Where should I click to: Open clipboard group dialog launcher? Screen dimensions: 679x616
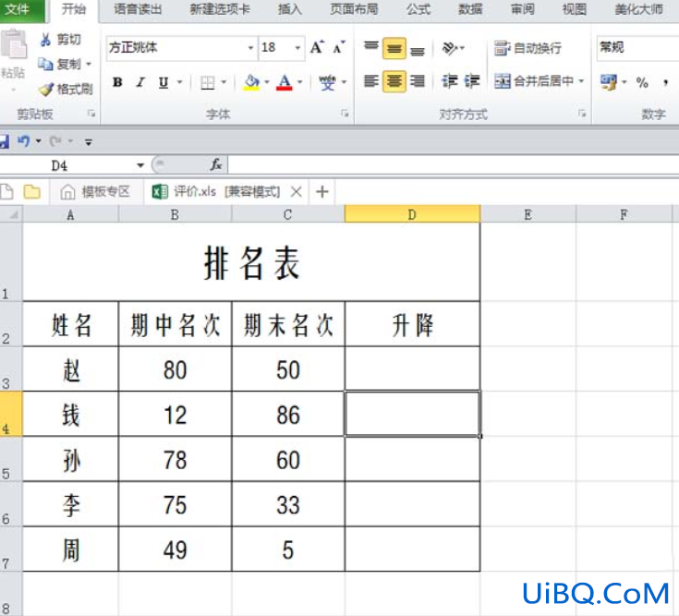point(91,114)
